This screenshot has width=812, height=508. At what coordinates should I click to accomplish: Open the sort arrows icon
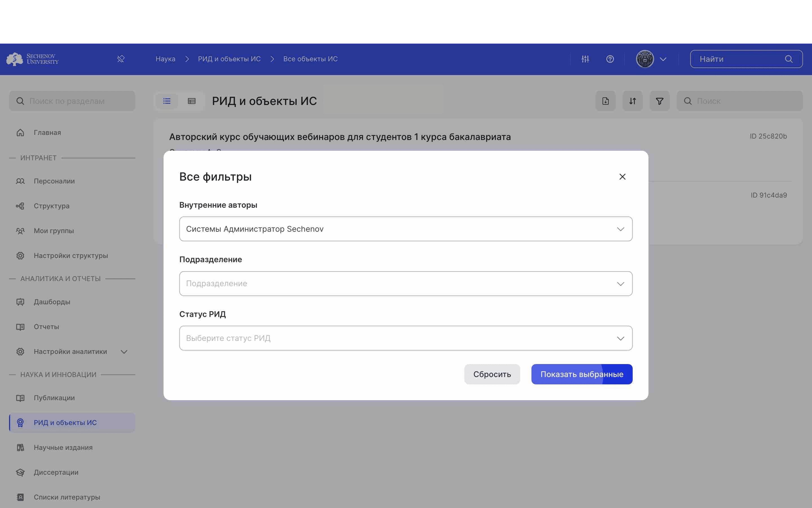632,101
